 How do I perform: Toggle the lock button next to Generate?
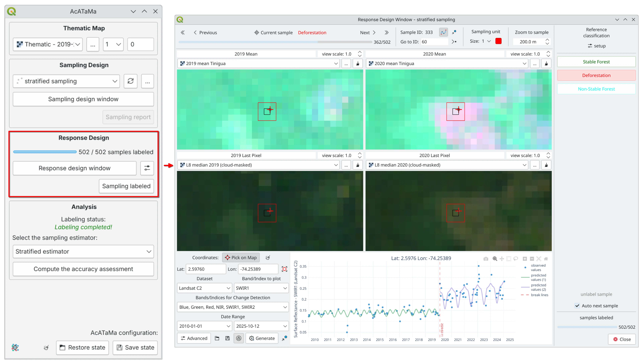[239, 338]
